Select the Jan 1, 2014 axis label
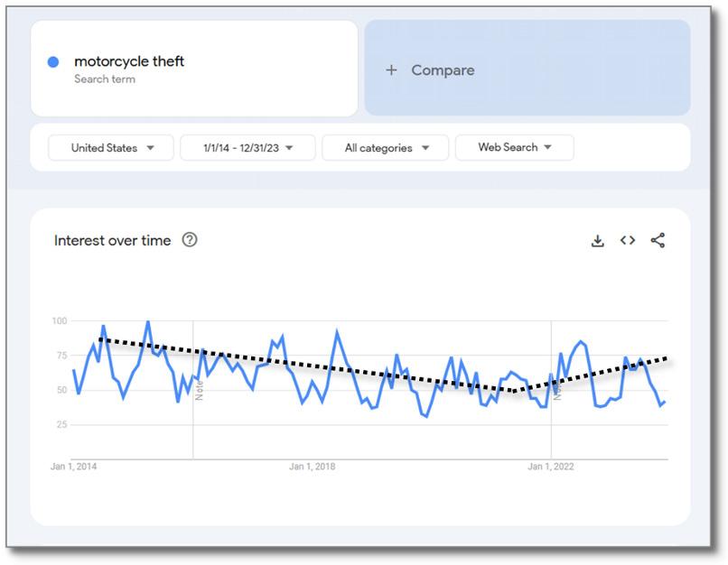 click(x=74, y=467)
